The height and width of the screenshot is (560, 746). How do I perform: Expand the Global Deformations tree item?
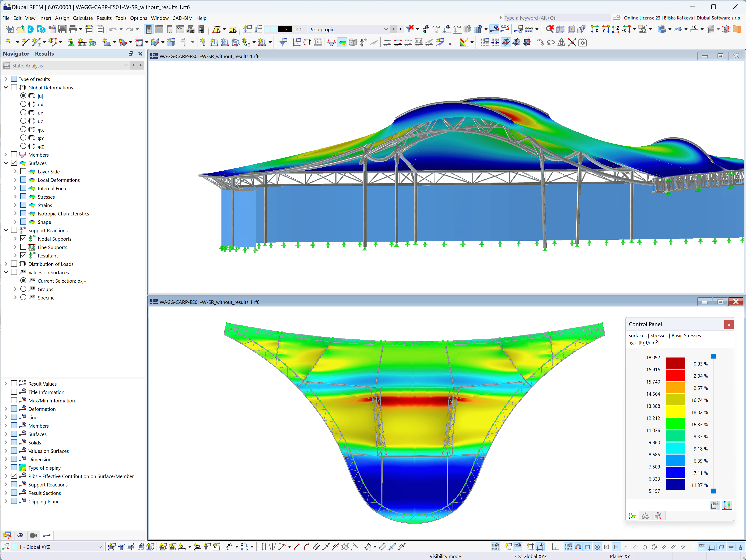(x=5, y=87)
